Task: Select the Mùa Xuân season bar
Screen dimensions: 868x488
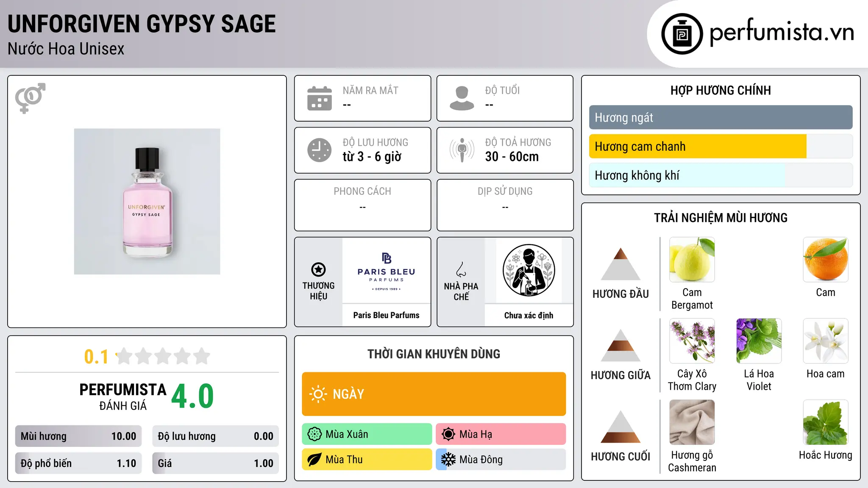Action: pyautogui.click(x=367, y=434)
